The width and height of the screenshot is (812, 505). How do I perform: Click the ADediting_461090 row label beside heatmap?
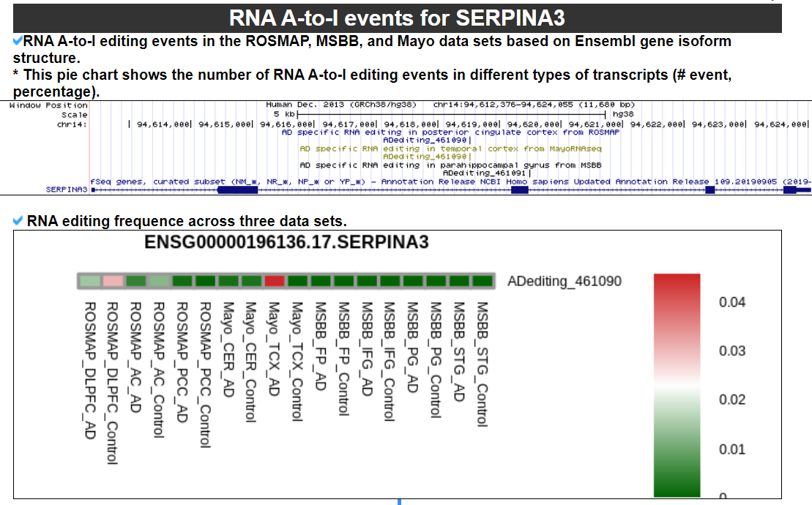pyautogui.click(x=564, y=281)
